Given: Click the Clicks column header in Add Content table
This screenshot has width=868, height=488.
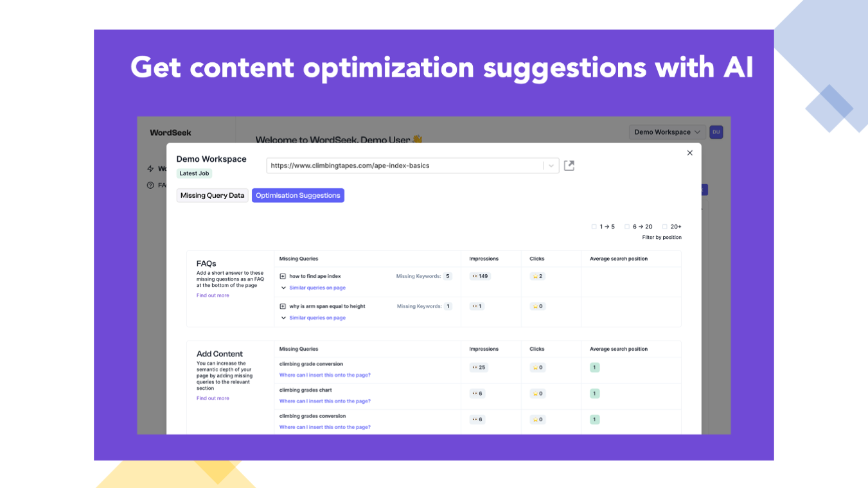Looking at the screenshot, I should pyautogui.click(x=537, y=349).
